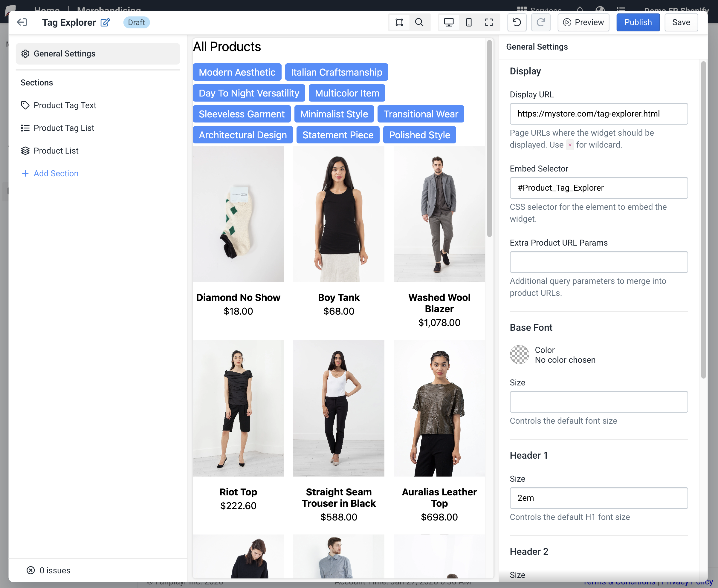Select the frame/outline tool icon
Image resolution: width=718 pixels, height=588 pixels.
(x=399, y=22)
